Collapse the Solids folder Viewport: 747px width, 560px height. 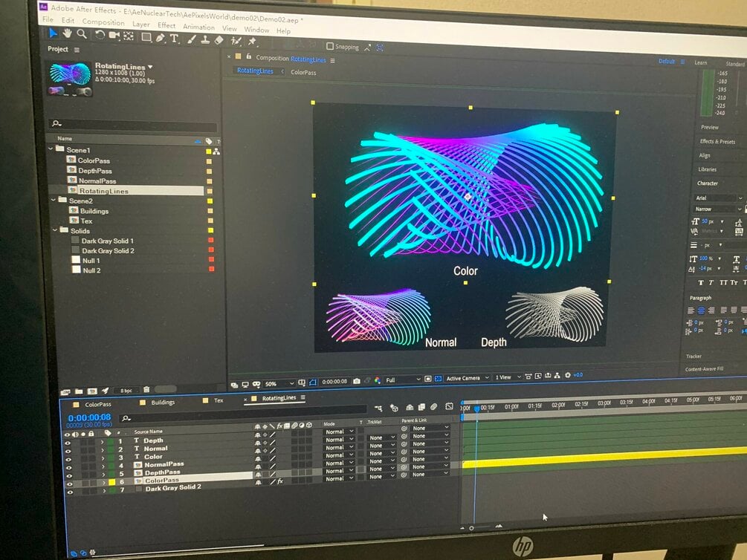[55, 230]
